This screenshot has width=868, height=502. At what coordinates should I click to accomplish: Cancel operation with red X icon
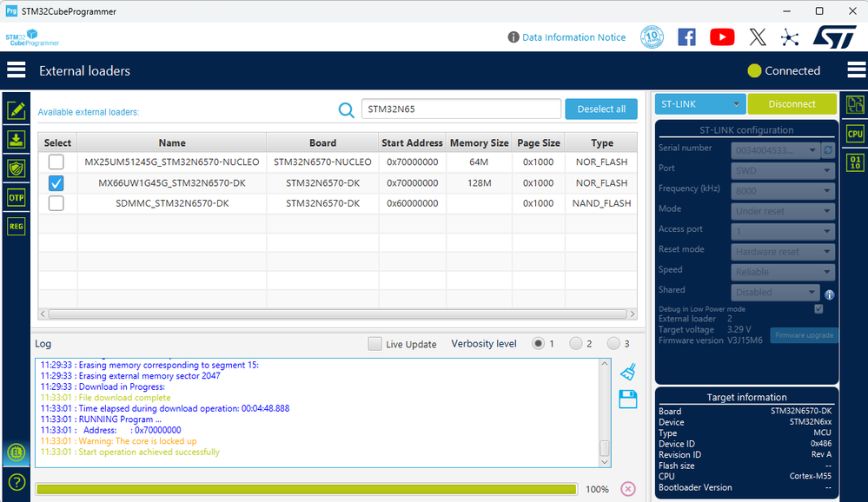627,489
